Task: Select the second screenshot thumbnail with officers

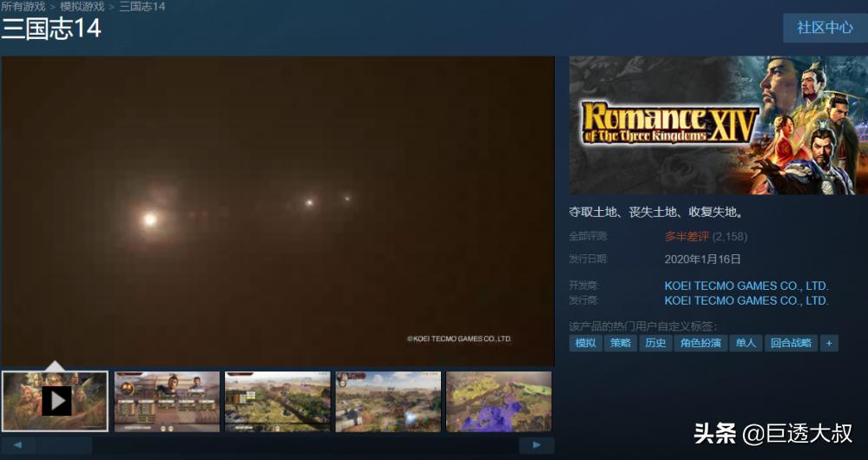Action: click(167, 401)
